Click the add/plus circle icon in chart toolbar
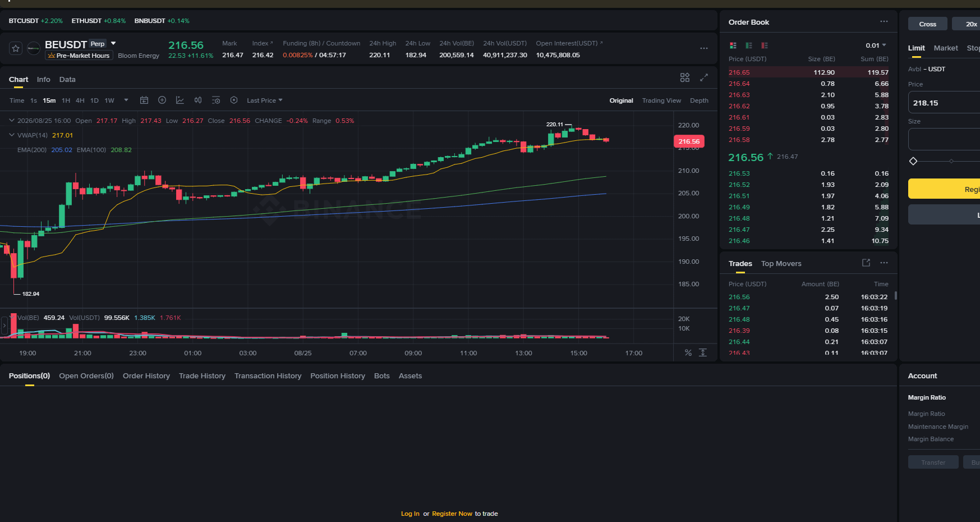 pyautogui.click(x=162, y=100)
